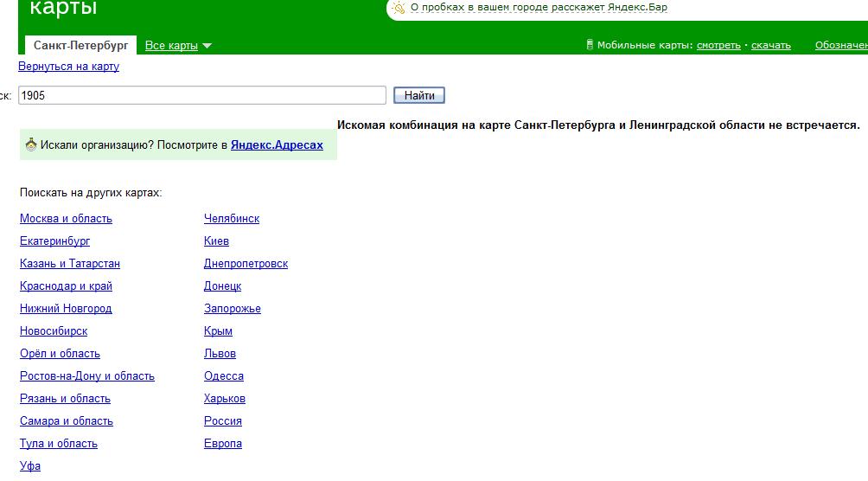The image size is (868, 481).
Task: Search on Краснодар и край map
Action: coord(66,286)
